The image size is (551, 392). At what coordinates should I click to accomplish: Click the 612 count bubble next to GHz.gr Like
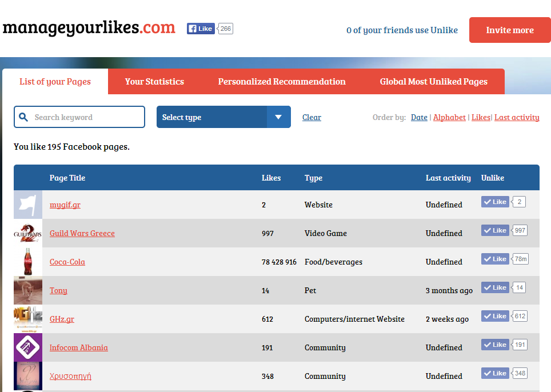(520, 316)
